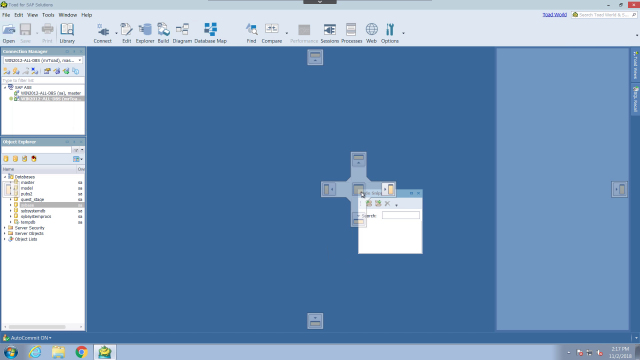The height and width of the screenshot is (360, 640).
Task: Open the Compare tool dropdown arrow
Action: pos(287,33)
